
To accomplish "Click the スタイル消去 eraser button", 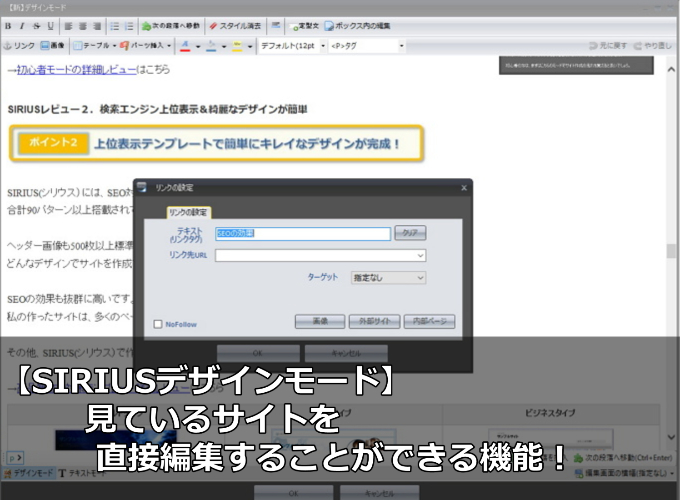I will (x=235, y=26).
